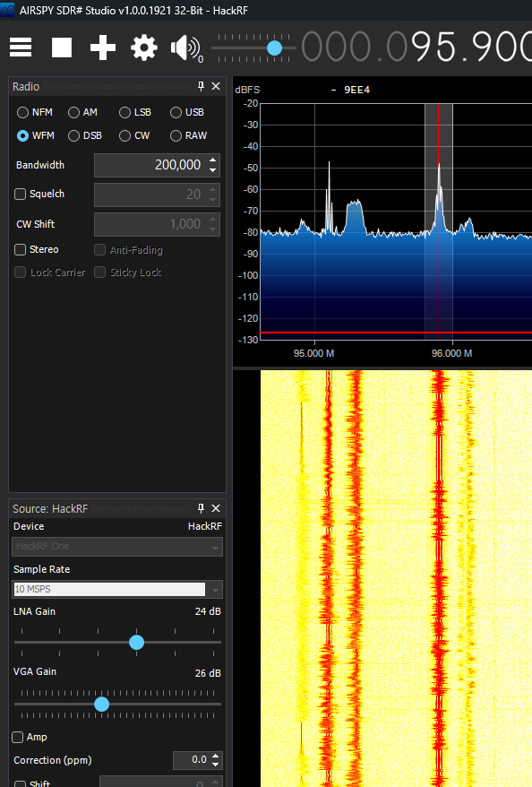This screenshot has width=532, height=787.
Task: Click the 24 dB LNA Gain value
Action: tap(208, 611)
